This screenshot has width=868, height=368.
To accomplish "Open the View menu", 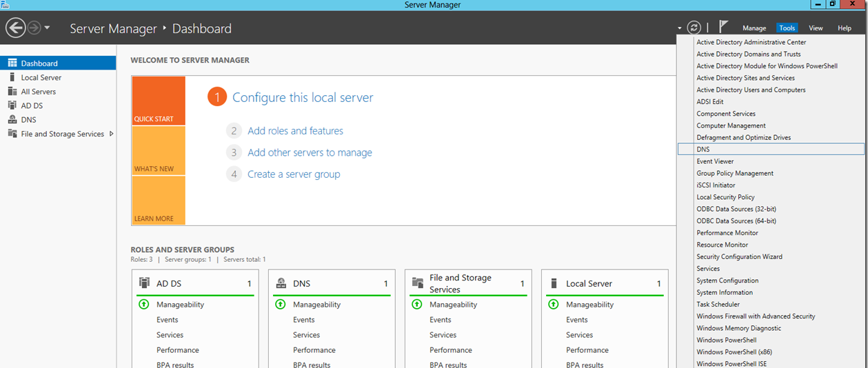I will pyautogui.click(x=816, y=28).
